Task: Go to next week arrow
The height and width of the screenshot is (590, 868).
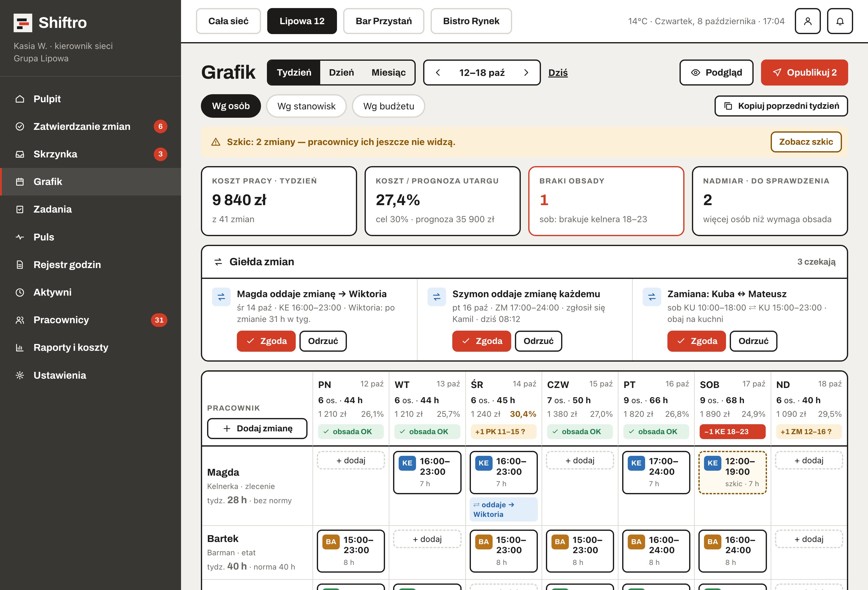Action: (526, 73)
